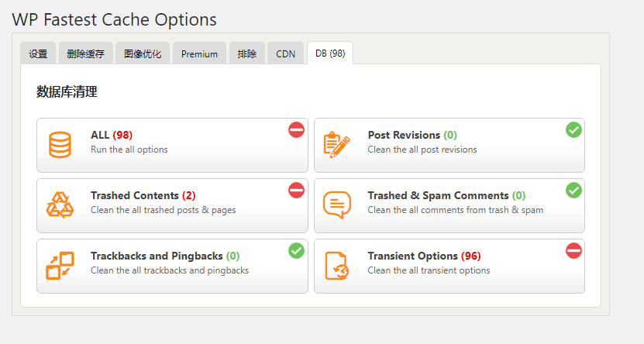Go to the Premium tab
The height and width of the screenshot is (344, 644).
click(x=200, y=53)
